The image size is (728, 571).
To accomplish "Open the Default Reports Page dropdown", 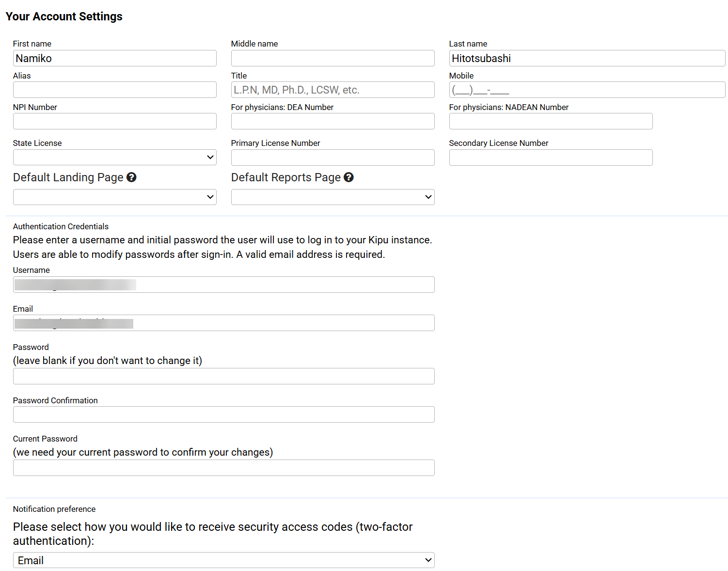I will (332, 197).
